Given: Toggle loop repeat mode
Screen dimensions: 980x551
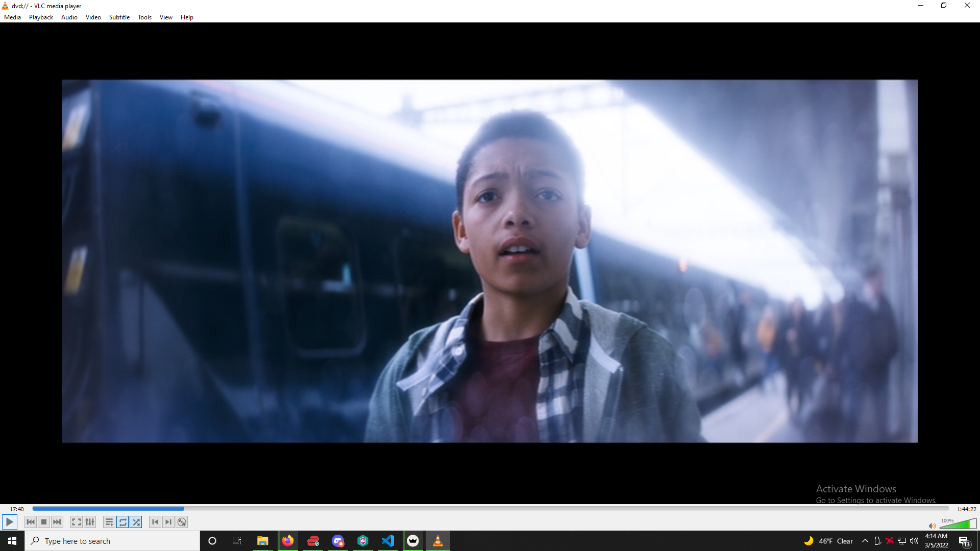Looking at the screenshot, I should coord(122,522).
